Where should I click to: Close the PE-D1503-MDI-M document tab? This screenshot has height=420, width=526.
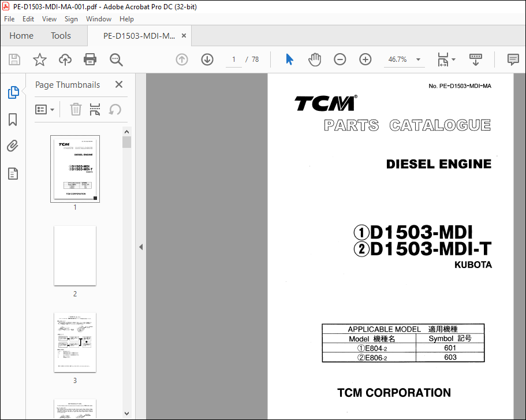pos(184,36)
